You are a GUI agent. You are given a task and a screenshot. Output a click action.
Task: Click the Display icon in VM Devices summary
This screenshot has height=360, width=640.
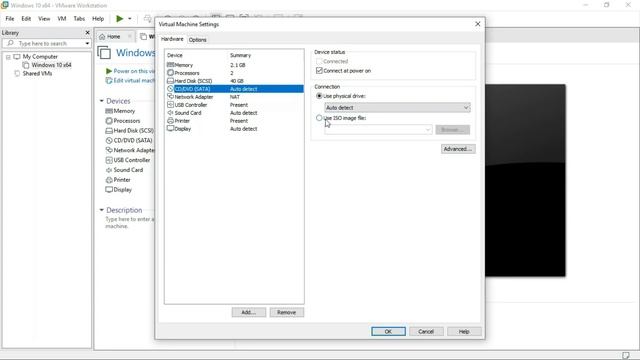[109, 189]
